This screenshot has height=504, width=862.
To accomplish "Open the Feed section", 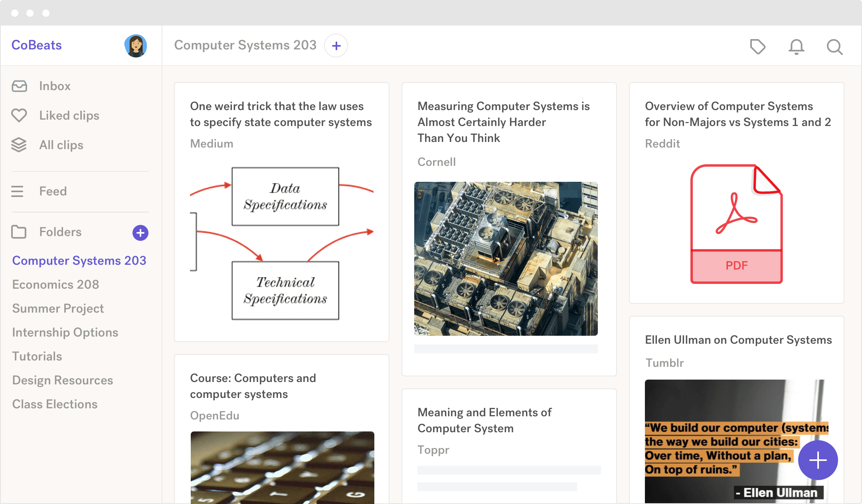I will [53, 191].
